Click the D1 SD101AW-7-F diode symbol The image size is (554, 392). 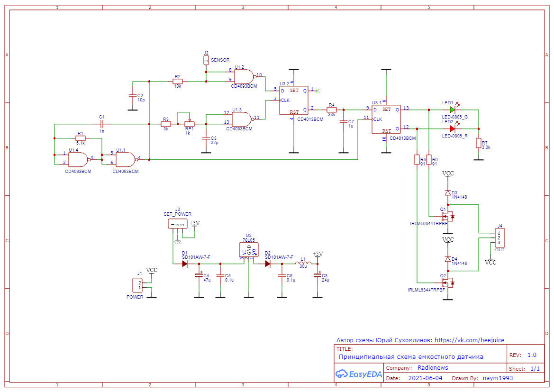click(x=184, y=264)
